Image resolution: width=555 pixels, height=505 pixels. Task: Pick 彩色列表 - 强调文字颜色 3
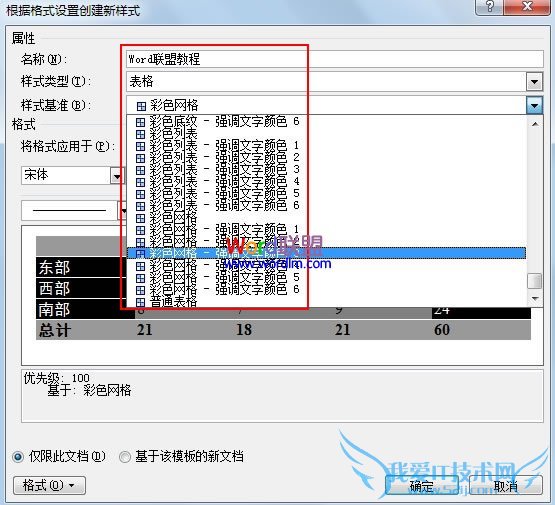coord(326,170)
